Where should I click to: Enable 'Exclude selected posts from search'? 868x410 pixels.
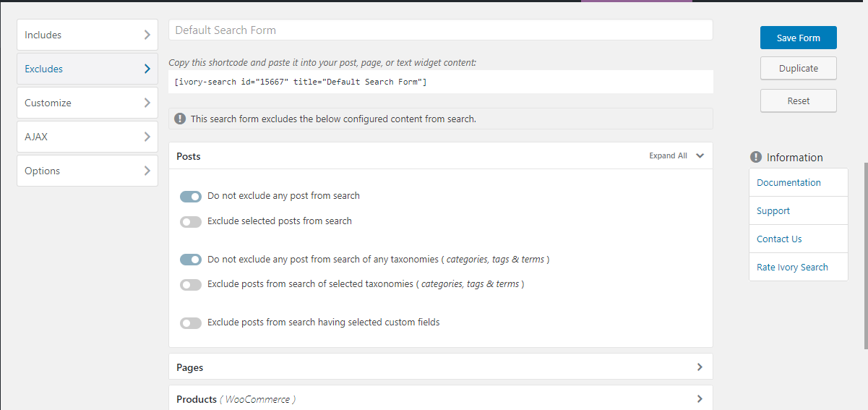point(191,222)
